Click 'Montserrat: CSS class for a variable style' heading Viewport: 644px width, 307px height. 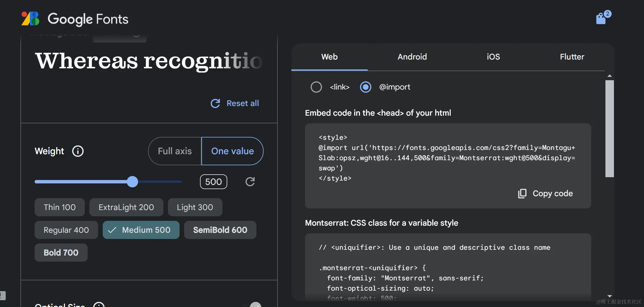click(x=382, y=223)
